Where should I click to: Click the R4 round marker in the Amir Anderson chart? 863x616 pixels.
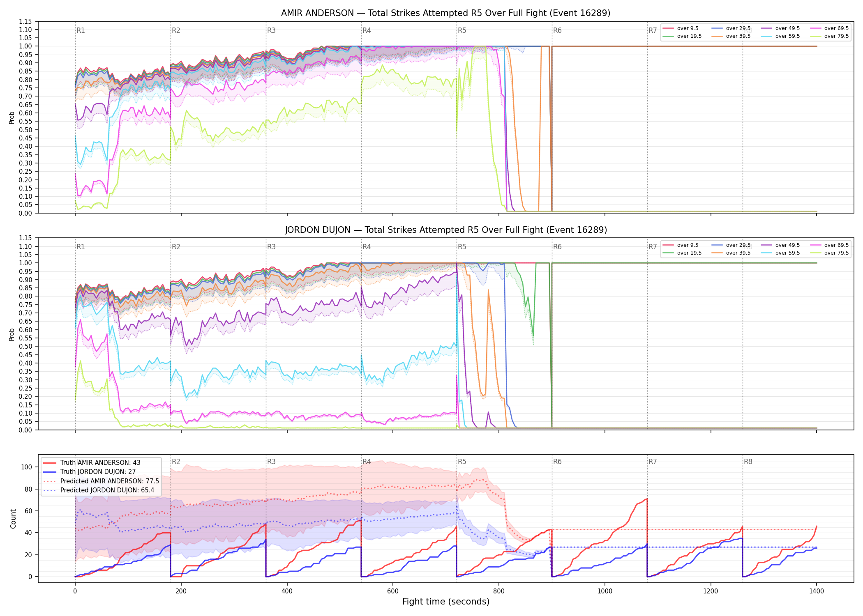pos(367,30)
